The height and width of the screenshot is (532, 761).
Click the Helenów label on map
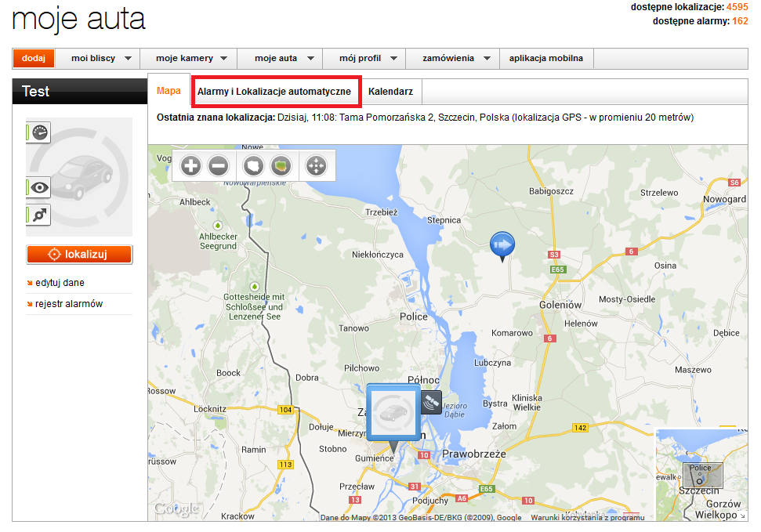tap(581, 324)
